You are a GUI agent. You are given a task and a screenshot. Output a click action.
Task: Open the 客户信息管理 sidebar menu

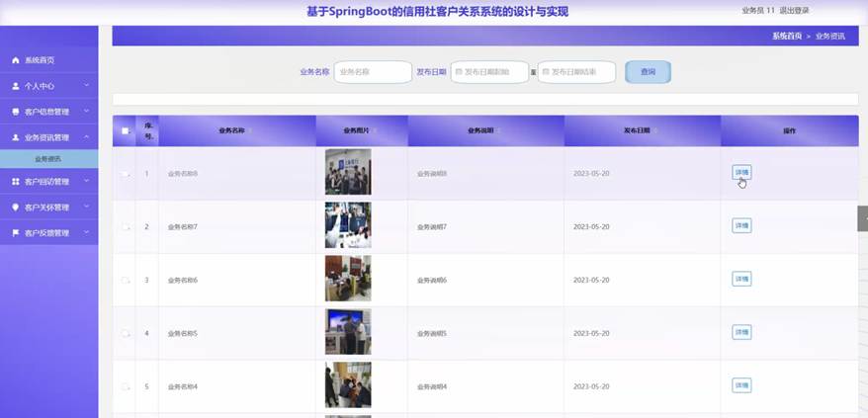coord(49,112)
